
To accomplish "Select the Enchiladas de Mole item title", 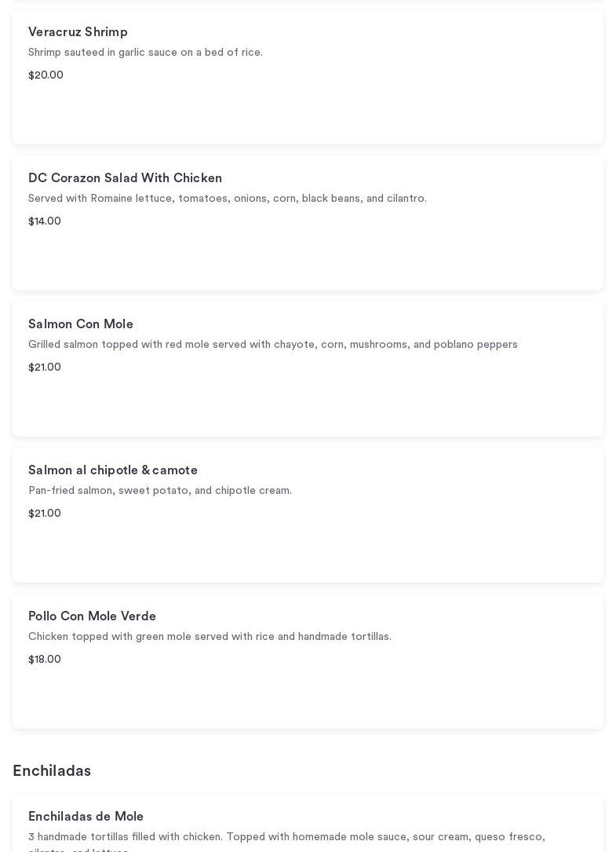I will (86, 817).
